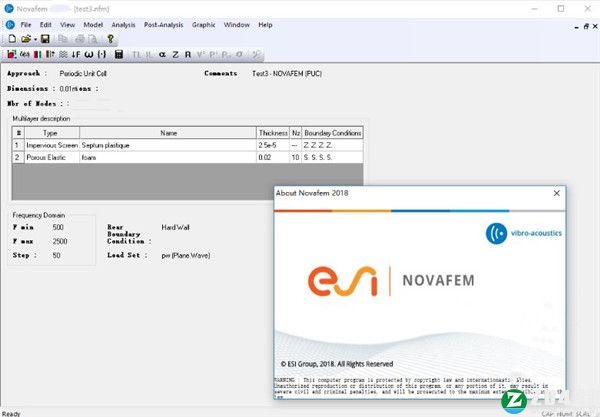Click the omega frequency icon
Viewport: 600px width, 417px height.
point(89,54)
